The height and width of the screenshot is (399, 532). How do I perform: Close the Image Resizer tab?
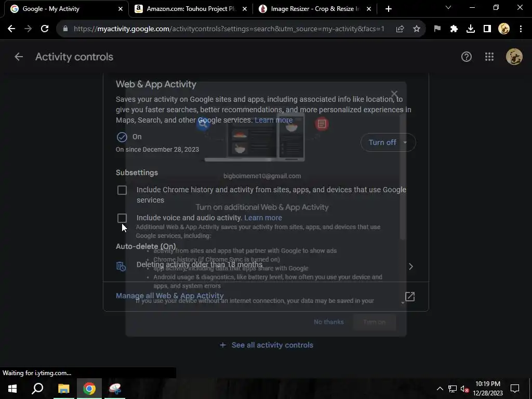pyautogui.click(x=369, y=9)
